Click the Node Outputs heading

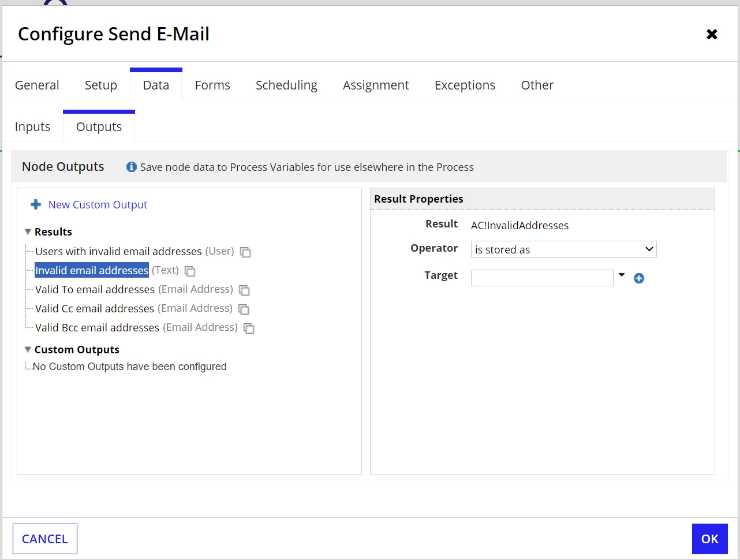pyautogui.click(x=63, y=166)
